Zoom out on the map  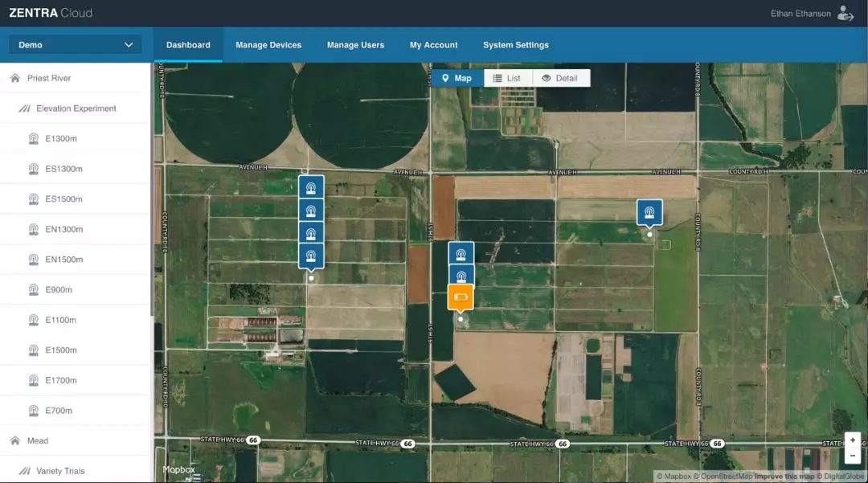pos(853,456)
